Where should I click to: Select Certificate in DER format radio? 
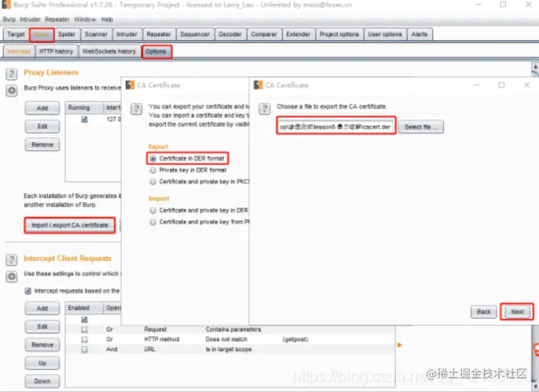pos(153,159)
